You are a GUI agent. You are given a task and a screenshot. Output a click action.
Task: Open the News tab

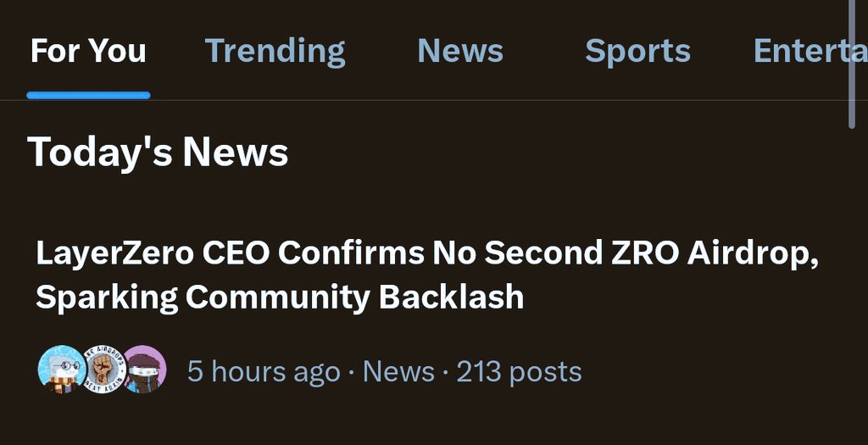tap(459, 51)
